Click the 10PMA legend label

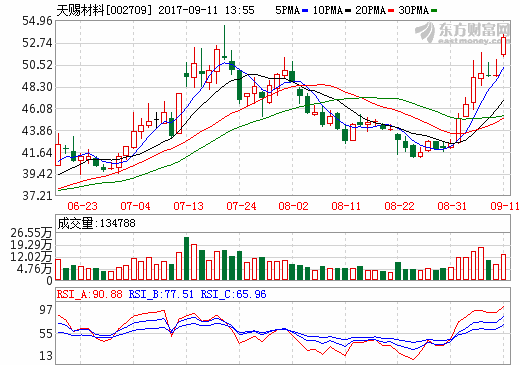(x=328, y=10)
